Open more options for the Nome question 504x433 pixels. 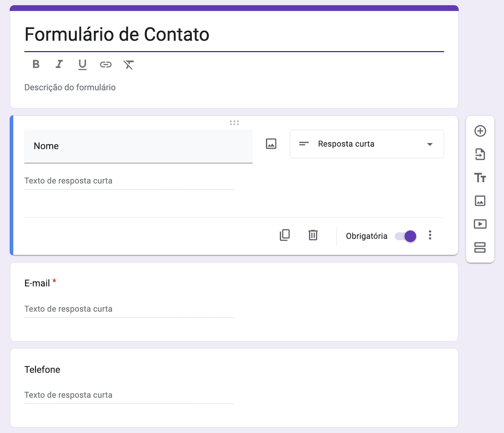[430, 235]
